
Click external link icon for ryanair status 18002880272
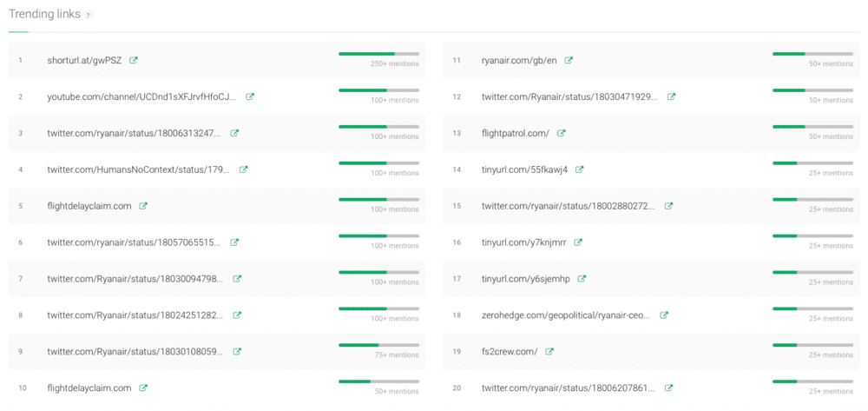pos(668,205)
